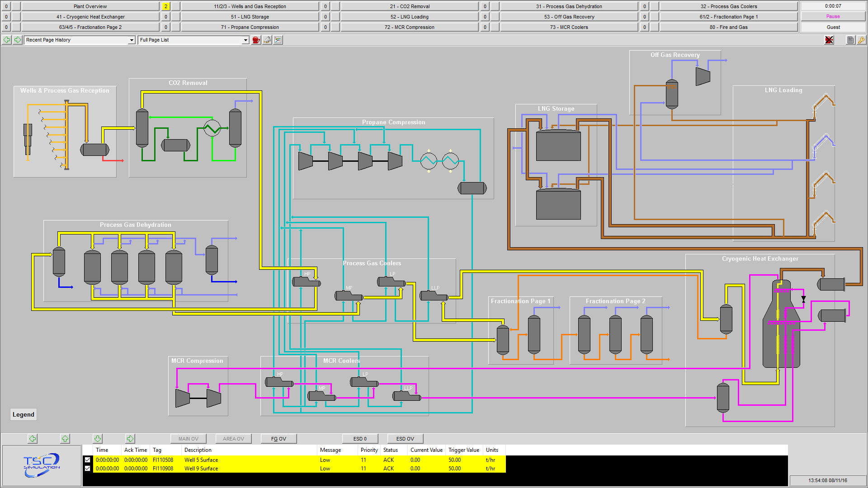Viewport: 868px width, 488px height.
Task: Click the CO2 Removal heat exchanger circle symbol
Action: pyautogui.click(x=212, y=128)
